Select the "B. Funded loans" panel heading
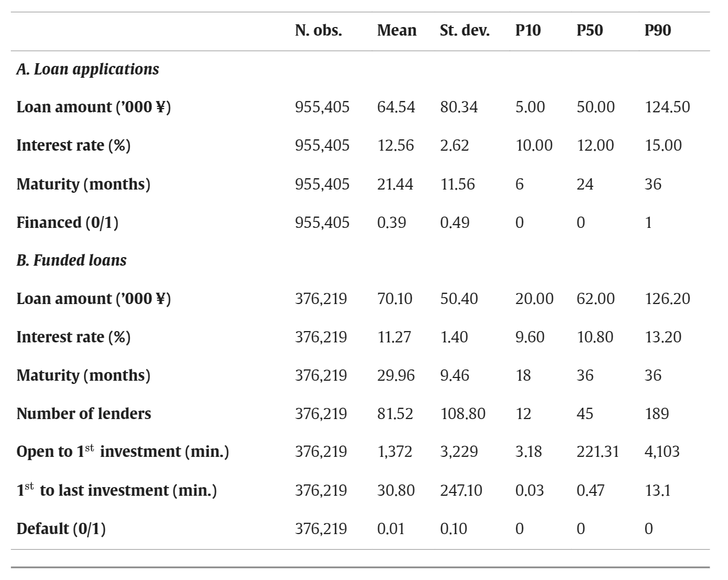 point(71,260)
